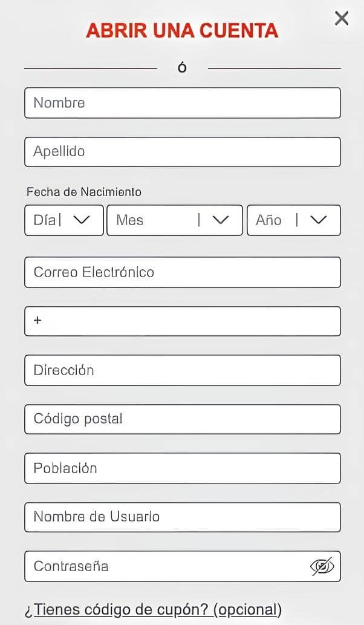Click the Fecha de Nacimiento label
This screenshot has height=625, width=364.
click(84, 192)
